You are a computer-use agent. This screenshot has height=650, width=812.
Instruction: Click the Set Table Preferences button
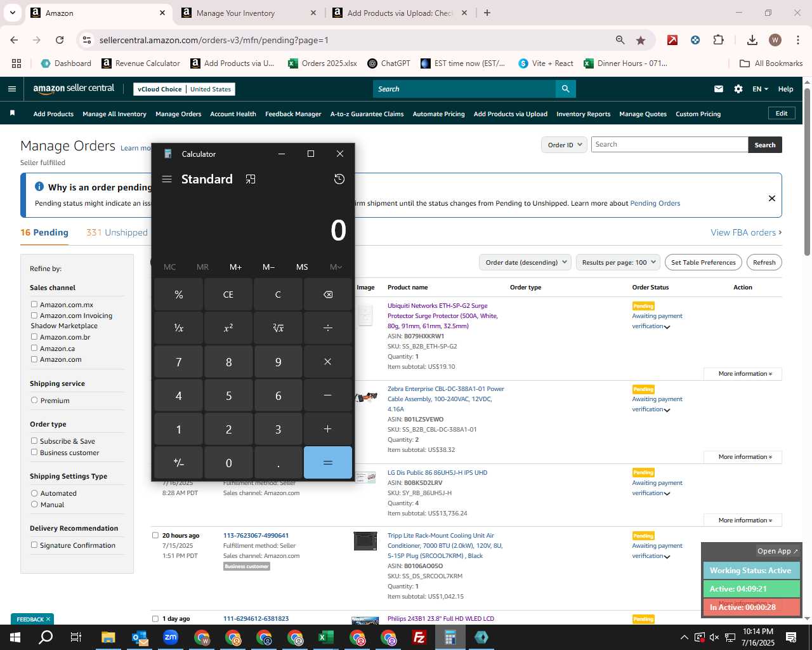[704, 262]
